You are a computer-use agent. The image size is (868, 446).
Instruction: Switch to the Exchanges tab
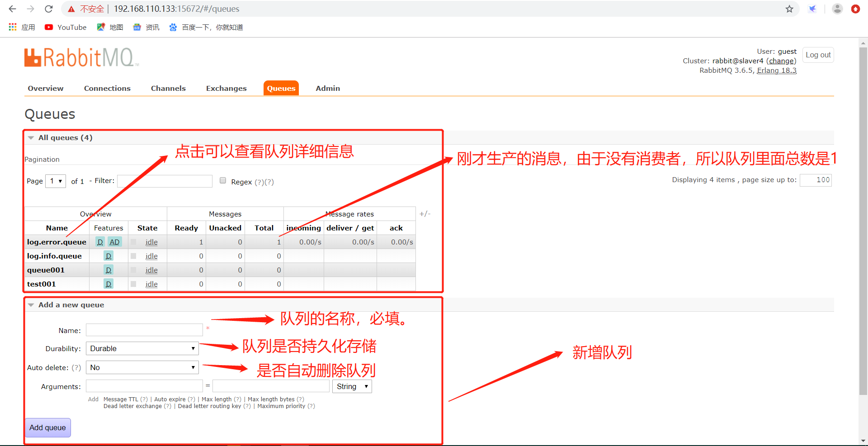[x=226, y=89]
